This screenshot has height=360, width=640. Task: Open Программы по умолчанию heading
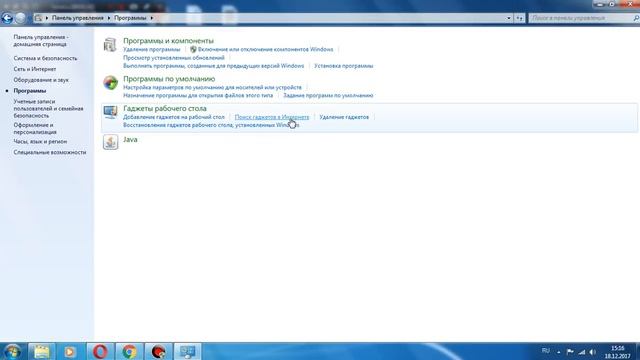point(169,79)
